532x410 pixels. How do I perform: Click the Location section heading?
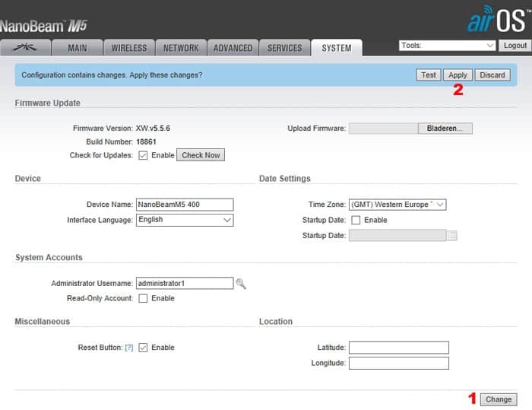275,321
